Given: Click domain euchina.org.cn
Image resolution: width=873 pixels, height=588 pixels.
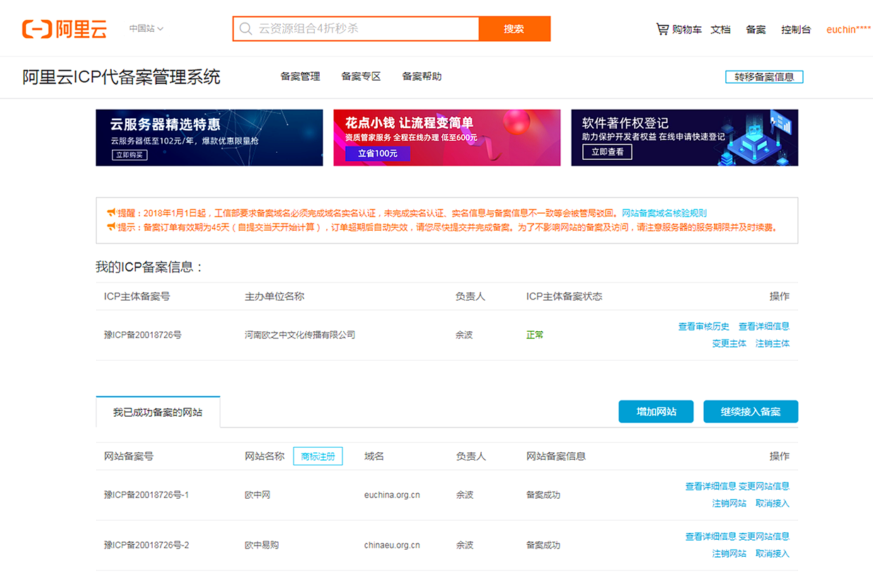Looking at the screenshot, I should point(392,495).
